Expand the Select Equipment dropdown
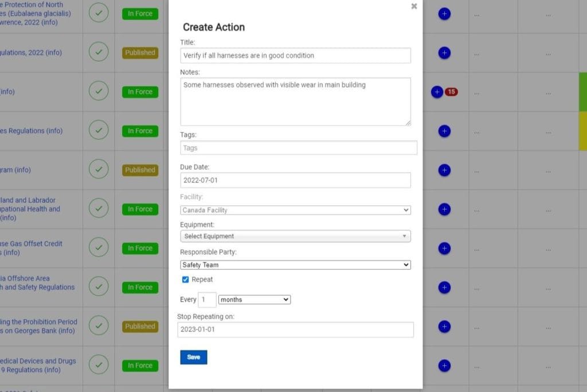Screen dimensions: 587x392 click(295, 236)
